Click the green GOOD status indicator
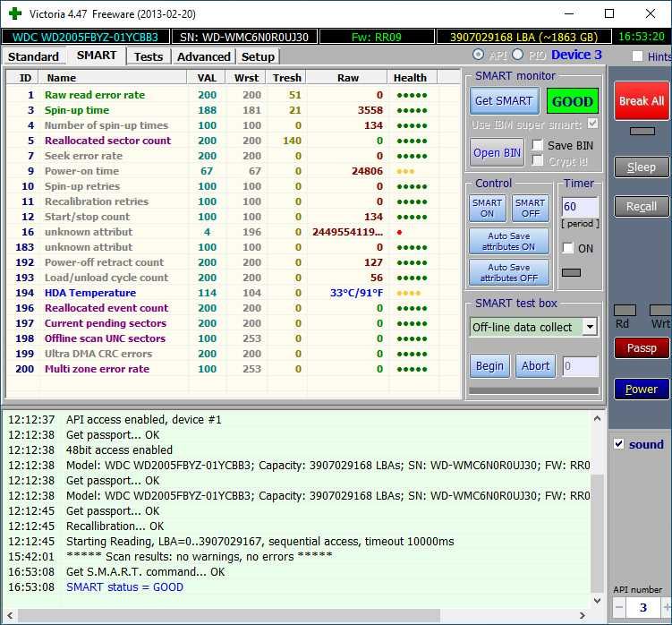672x625 pixels. point(572,101)
